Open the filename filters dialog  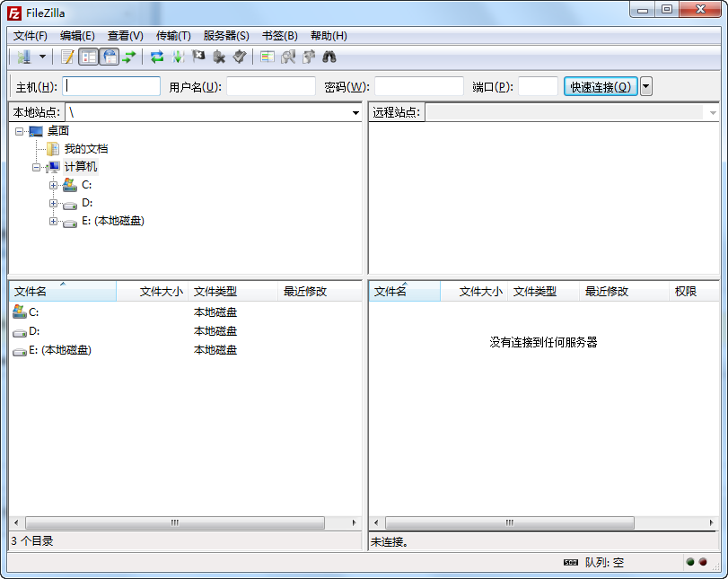pyautogui.click(x=267, y=57)
